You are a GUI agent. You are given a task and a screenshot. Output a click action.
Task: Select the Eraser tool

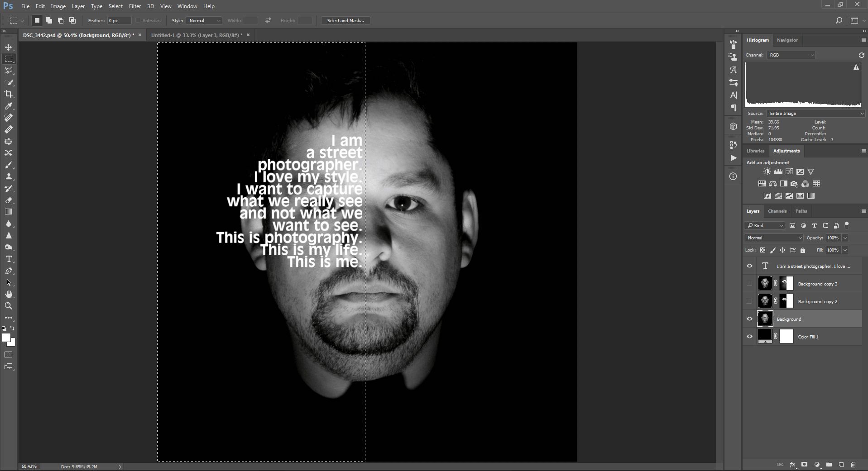pyautogui.click(x=9, y=200)
